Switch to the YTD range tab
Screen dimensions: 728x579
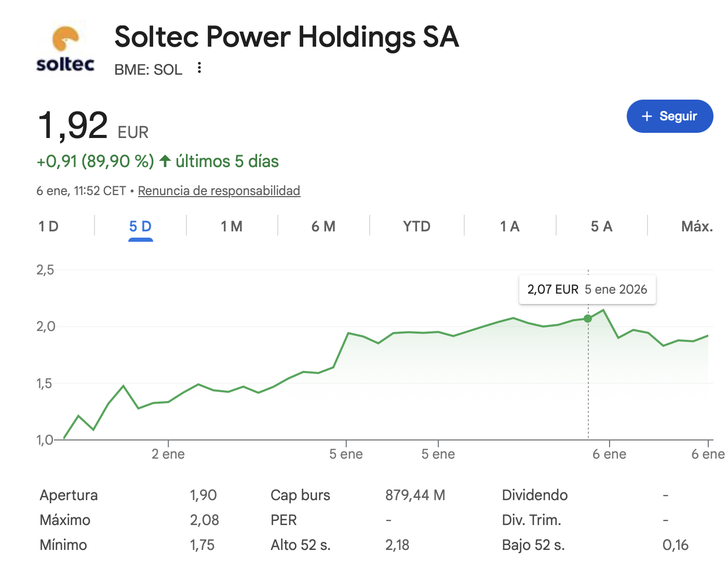coord(416,227)
